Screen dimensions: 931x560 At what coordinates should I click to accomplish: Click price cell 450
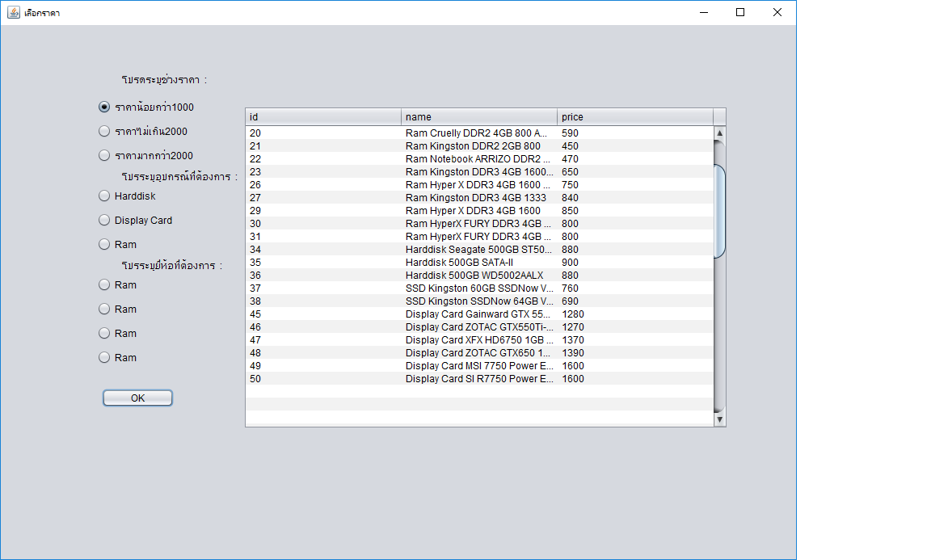click(x=634, y=146)
